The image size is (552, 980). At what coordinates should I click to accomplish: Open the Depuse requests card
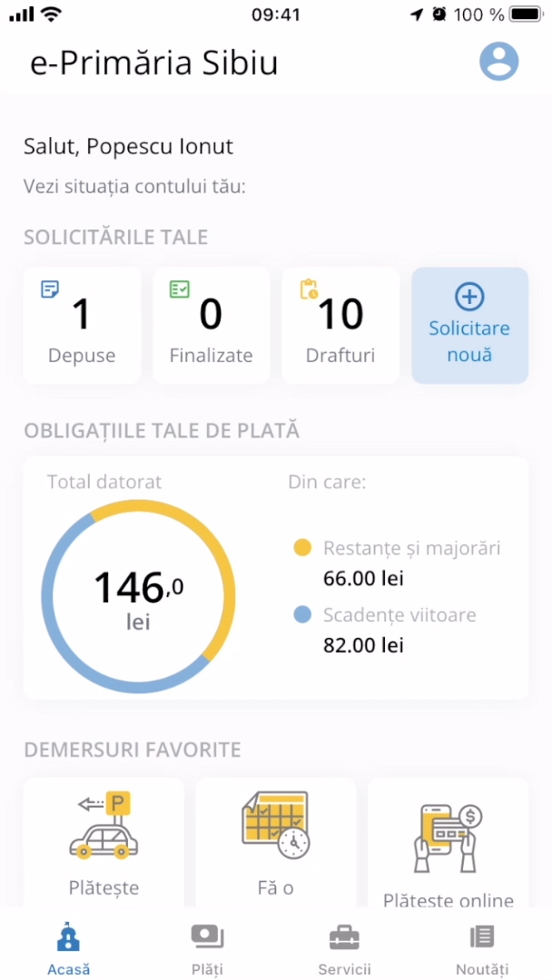[x=83, y=326]
